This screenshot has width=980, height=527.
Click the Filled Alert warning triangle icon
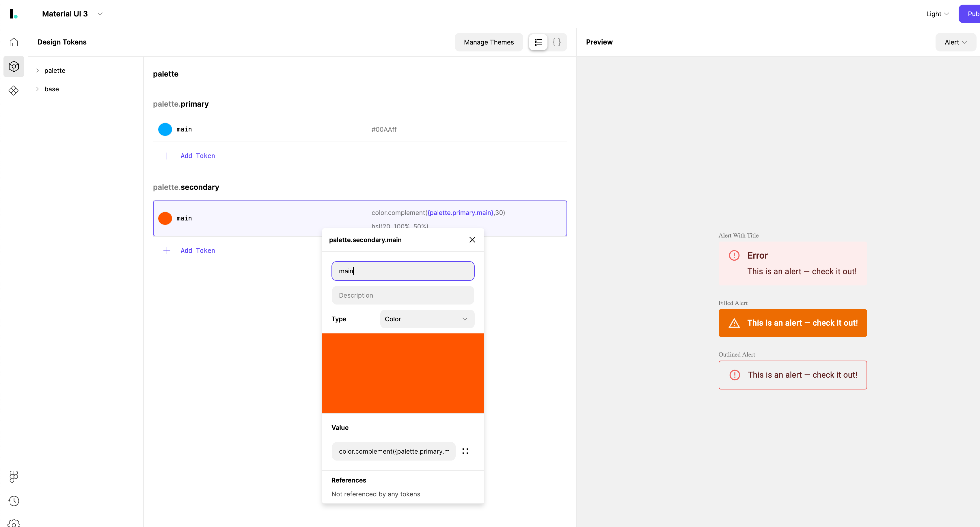[734, 323]
